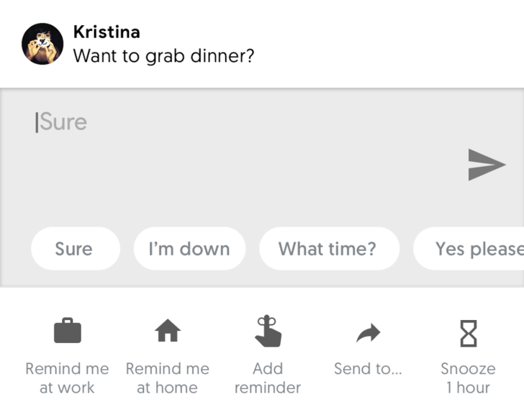Click the "Remind me at home" label

(x=167, y=378)
